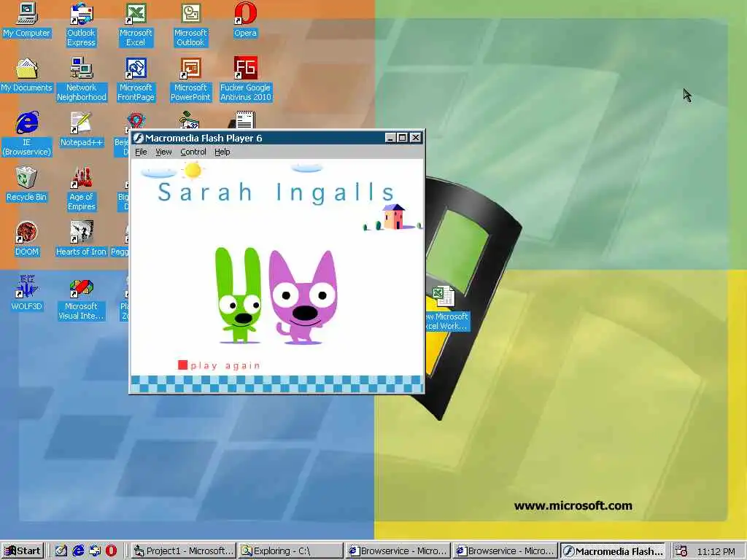Launch the Opera browser desktop shortcut
Image resolution: width=747 pixels, height=560 pixels.
point(245,21)
